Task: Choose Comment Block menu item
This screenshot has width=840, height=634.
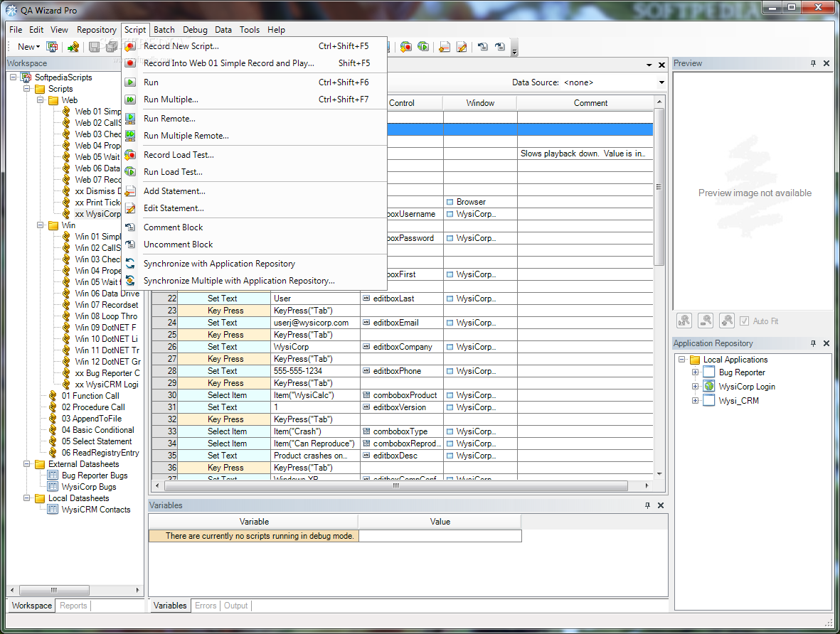Action: [x=255, y=227]
